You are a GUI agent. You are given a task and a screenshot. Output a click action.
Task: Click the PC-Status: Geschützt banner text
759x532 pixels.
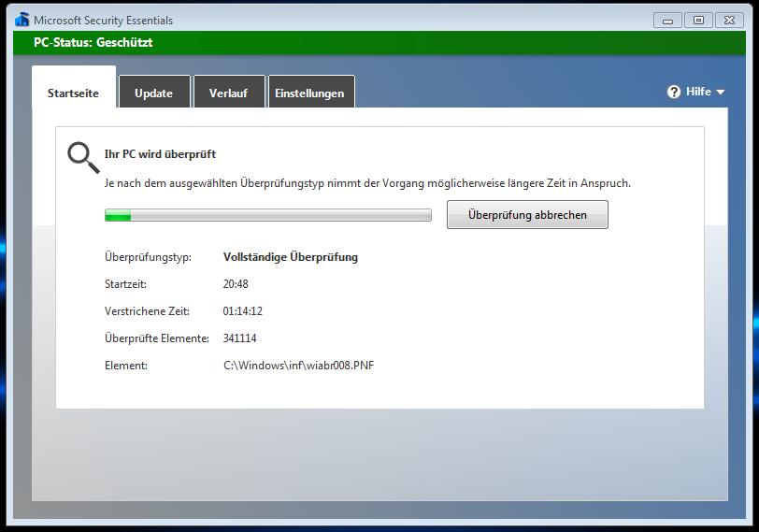point(93,43)
